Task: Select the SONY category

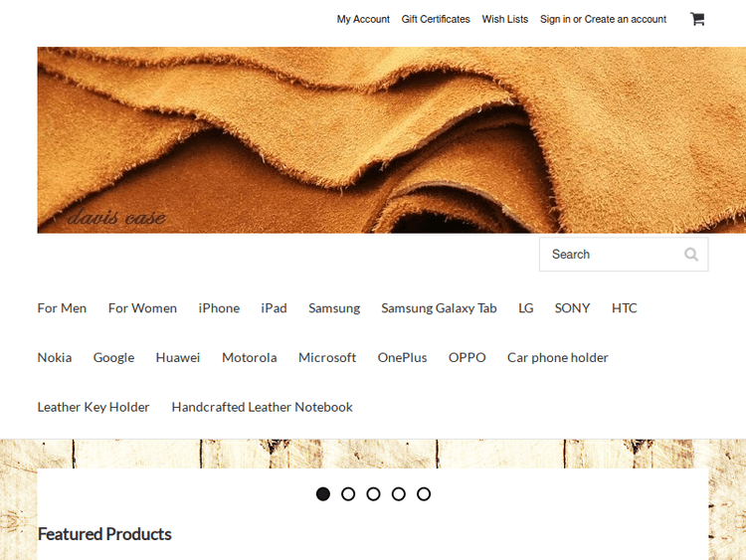Action: point(572,308)
